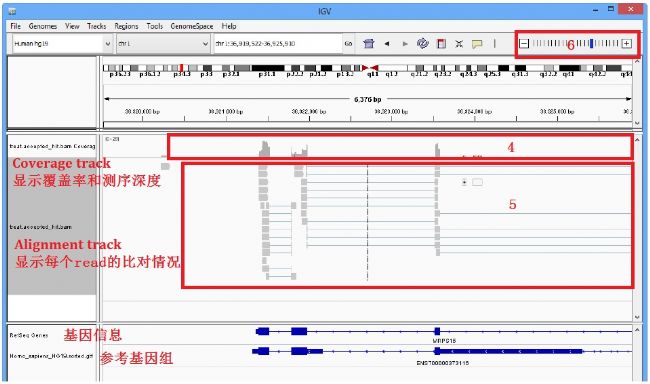Go back with the left arrow icon

coord(387,44)
